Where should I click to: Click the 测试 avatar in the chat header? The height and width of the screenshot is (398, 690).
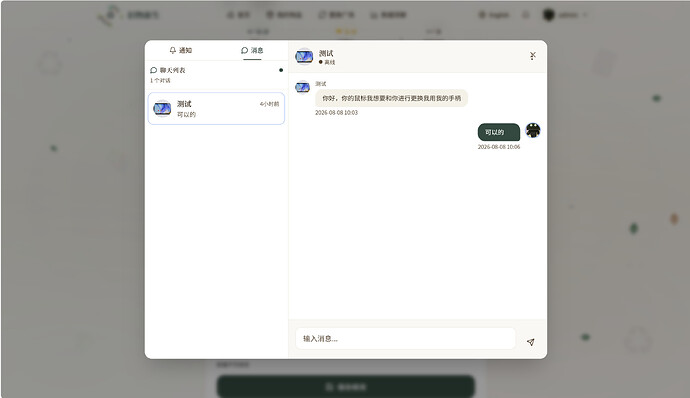coord(304,56)
